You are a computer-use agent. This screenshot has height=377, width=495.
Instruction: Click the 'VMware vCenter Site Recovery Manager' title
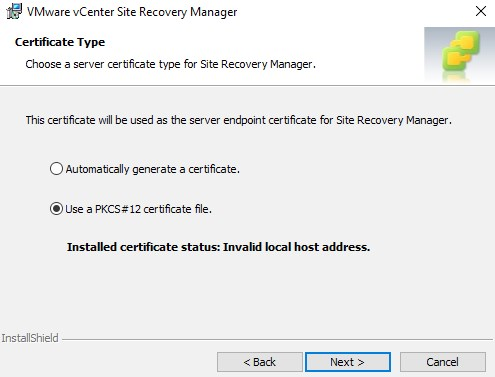132,12
